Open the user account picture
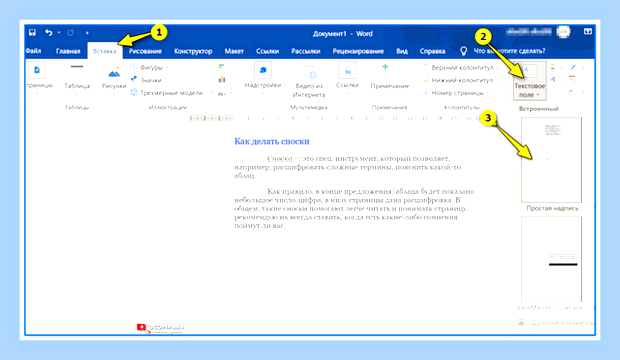 click(x=563, y=32)
